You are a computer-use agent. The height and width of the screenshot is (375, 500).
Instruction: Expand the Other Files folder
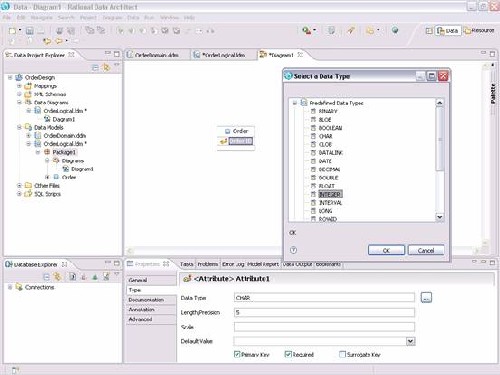pyautogui.click(x=19, y=185)
